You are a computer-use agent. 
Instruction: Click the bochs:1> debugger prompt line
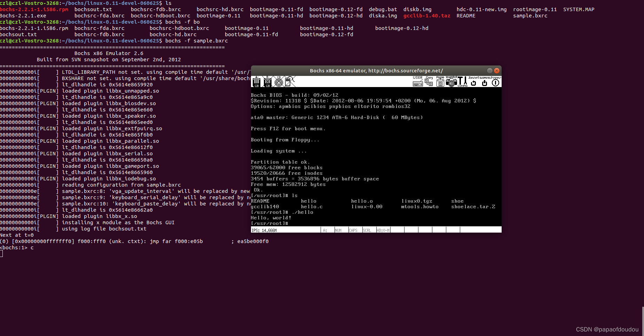click(17, 248)
